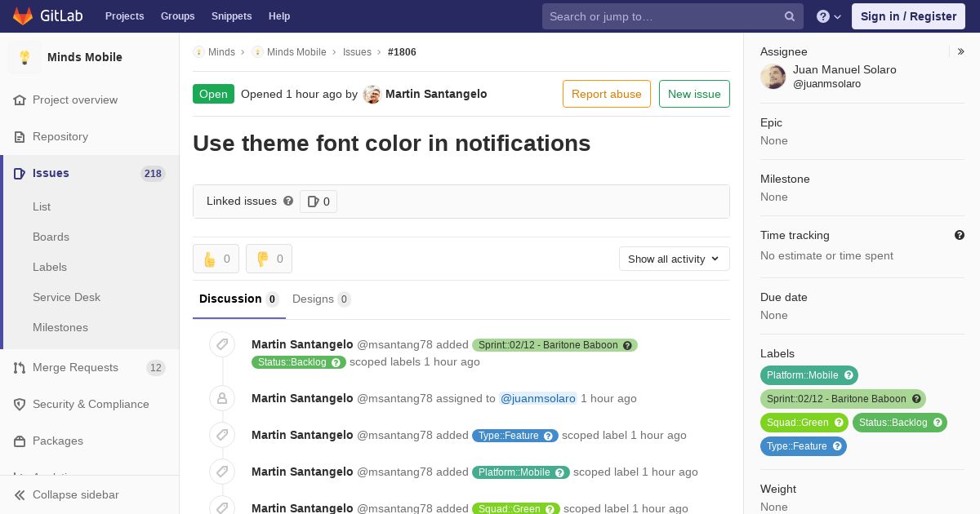
Task: Collapse right sidebar with double-arrow
Action: pyautogui.click(x=961, y=51)
